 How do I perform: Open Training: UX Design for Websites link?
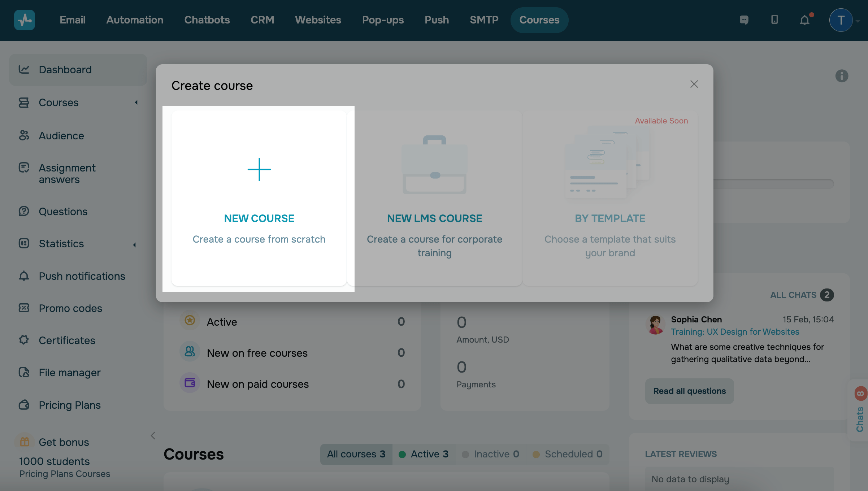735,332
